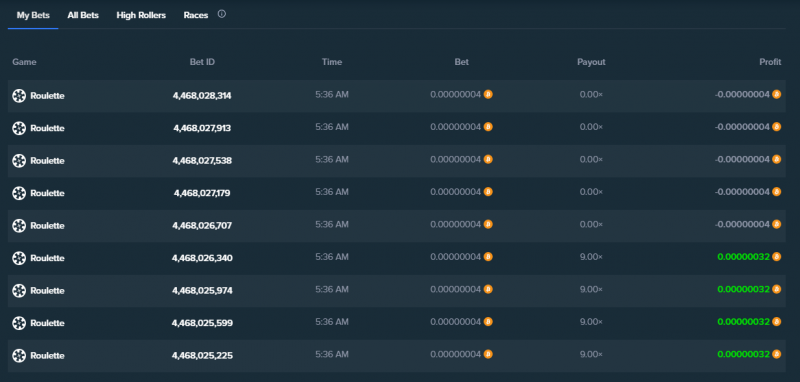Open bet ID 4,468,026,340
This screenshot has height=382, width=800.
click(202, 258)
